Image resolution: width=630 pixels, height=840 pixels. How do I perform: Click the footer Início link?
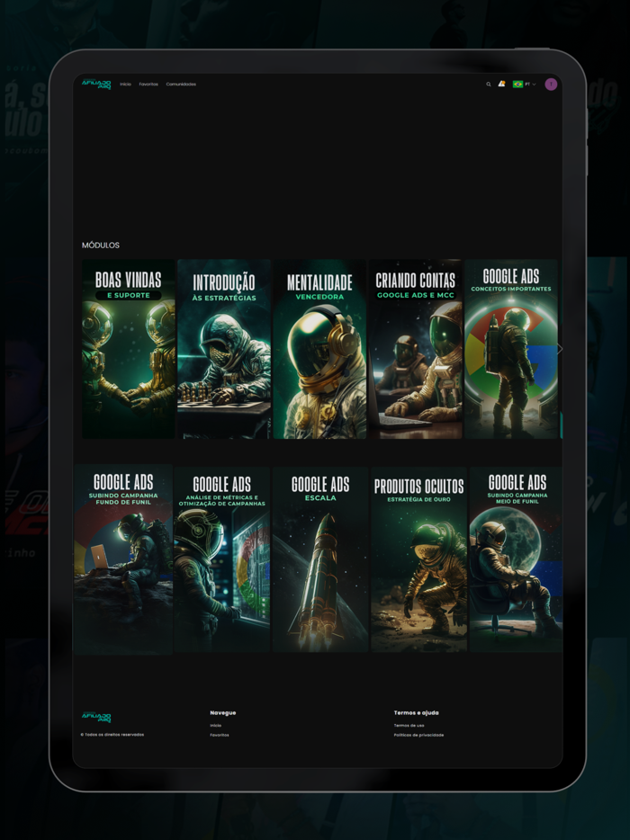click(215, 726)
